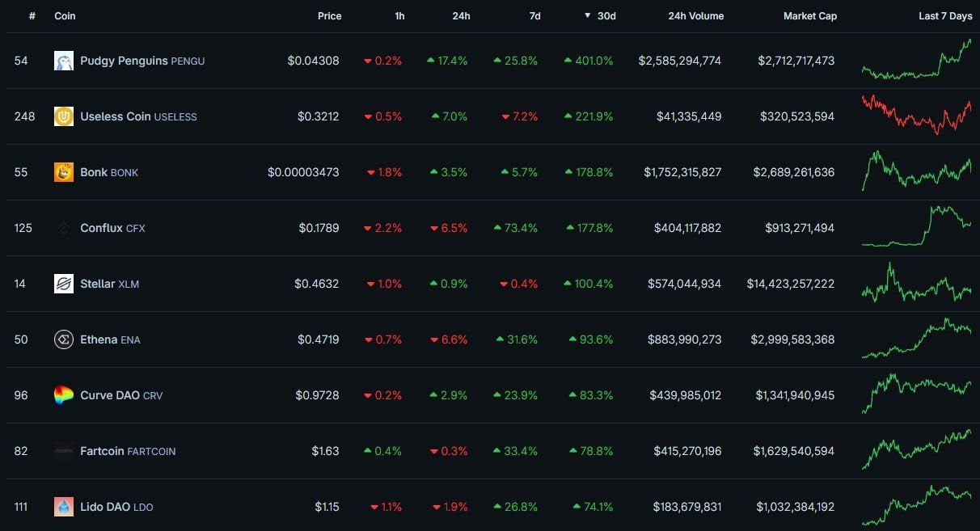Click Ethena 7d change 31.6%

pos(517,339)
